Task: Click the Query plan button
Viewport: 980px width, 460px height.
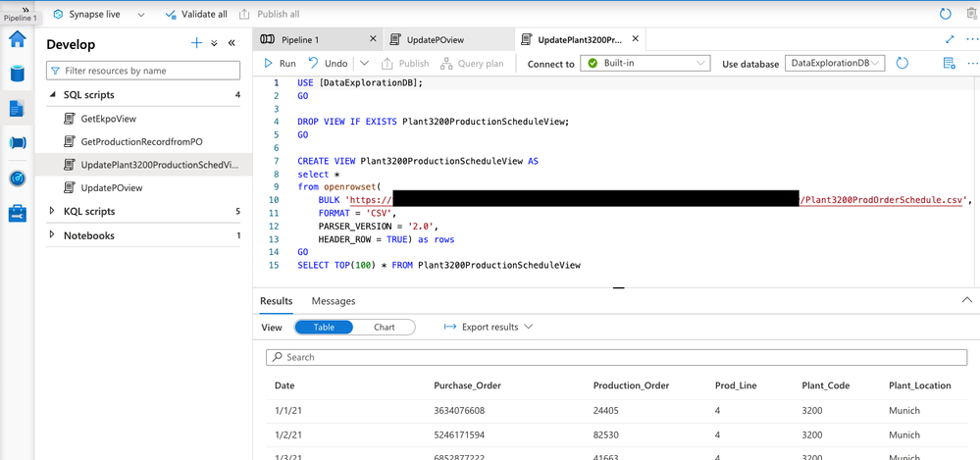Action: (x=471, y=63)
